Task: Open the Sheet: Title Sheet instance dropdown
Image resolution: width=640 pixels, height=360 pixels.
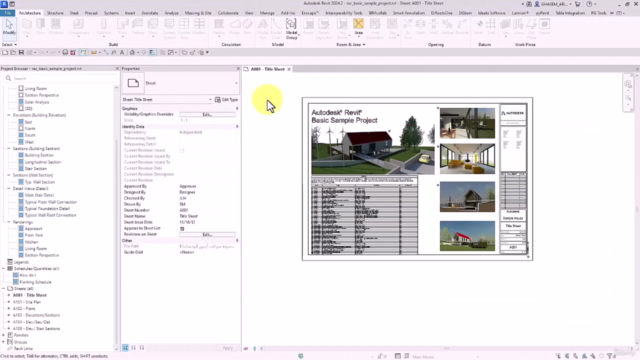Action: (x=210, y=100)
